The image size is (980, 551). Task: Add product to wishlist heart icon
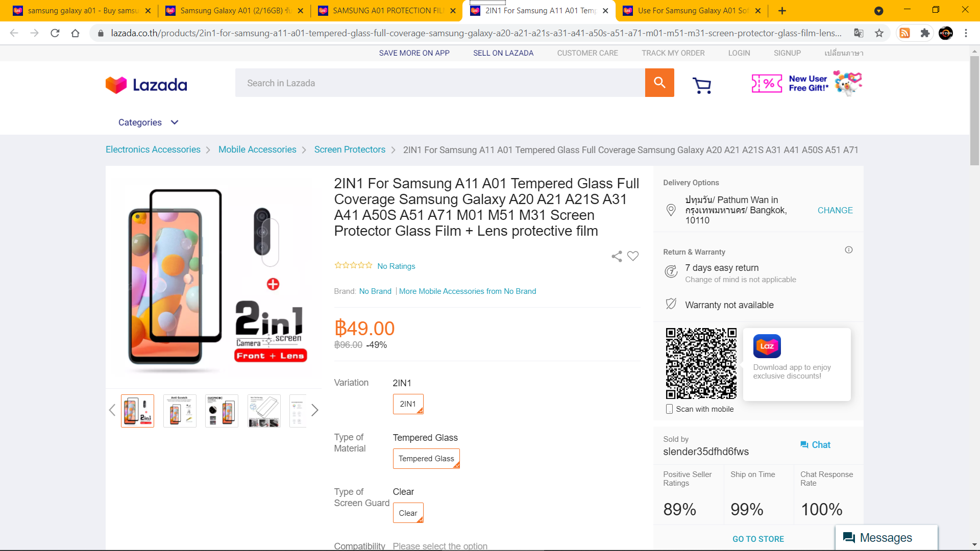pos(633,256)
